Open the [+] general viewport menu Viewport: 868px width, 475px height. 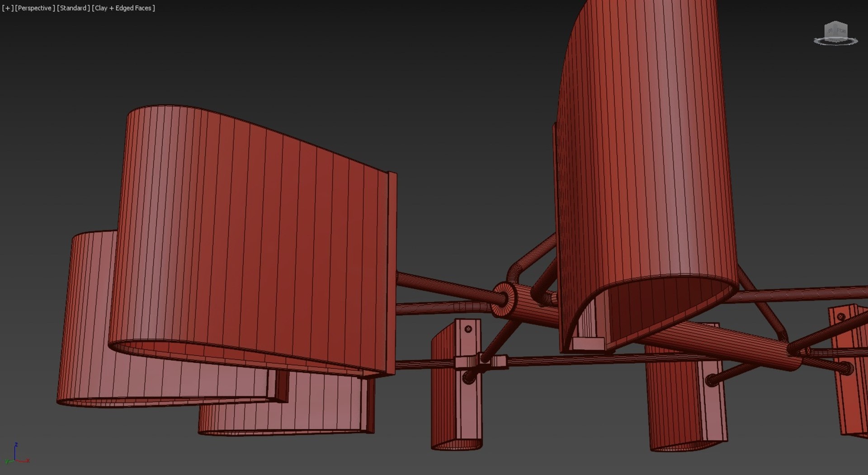(8, 8)
